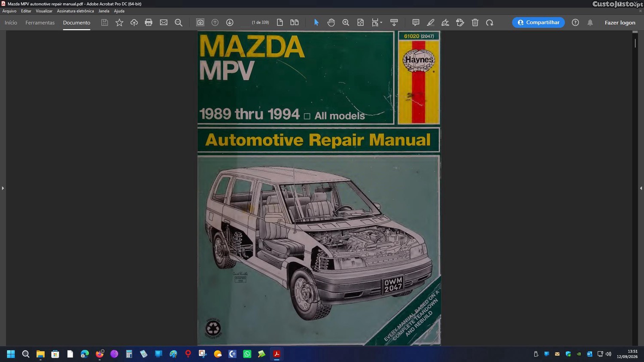The image size is (644, 362).
Task: Rotate page with the rotate icon
Action: point(489,22)
